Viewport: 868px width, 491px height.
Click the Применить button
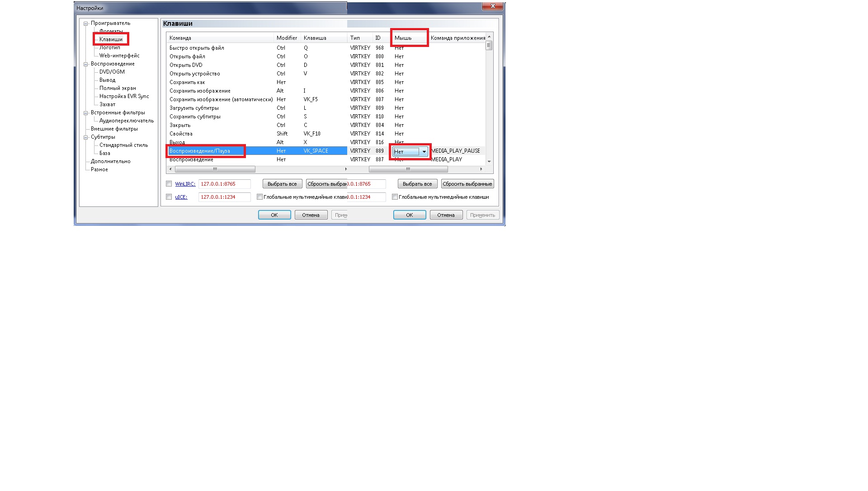(x=483, y=215)
